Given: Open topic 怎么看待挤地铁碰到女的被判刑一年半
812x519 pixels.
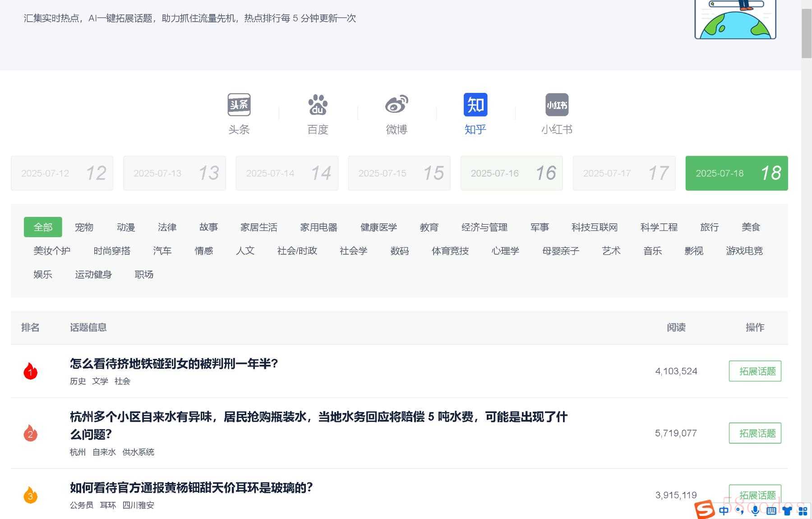Looking at the screenshot, I should pyautogui.click(x=174, y=363).
